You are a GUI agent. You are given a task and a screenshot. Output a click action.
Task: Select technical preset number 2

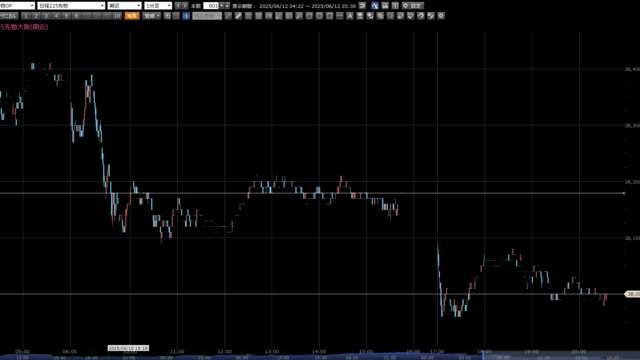[x=36, y=16]
